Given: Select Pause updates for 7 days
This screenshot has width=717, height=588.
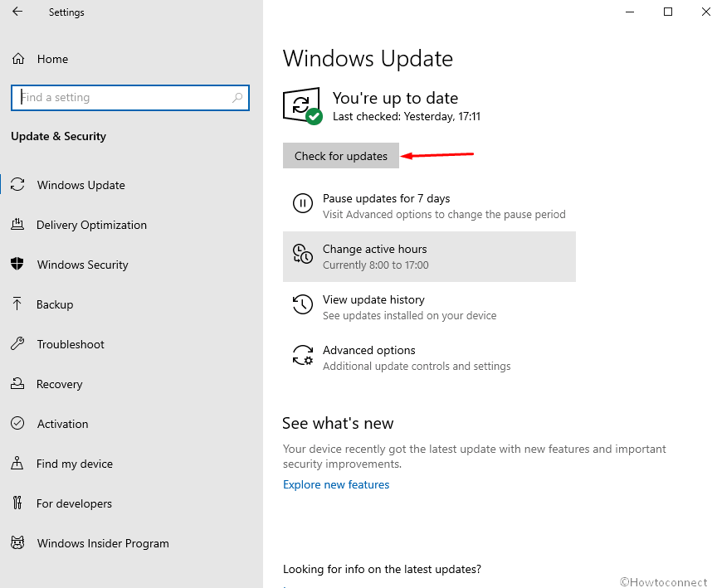Looking at the screenshot, I should pyautogui.click(x=429, y=206).
